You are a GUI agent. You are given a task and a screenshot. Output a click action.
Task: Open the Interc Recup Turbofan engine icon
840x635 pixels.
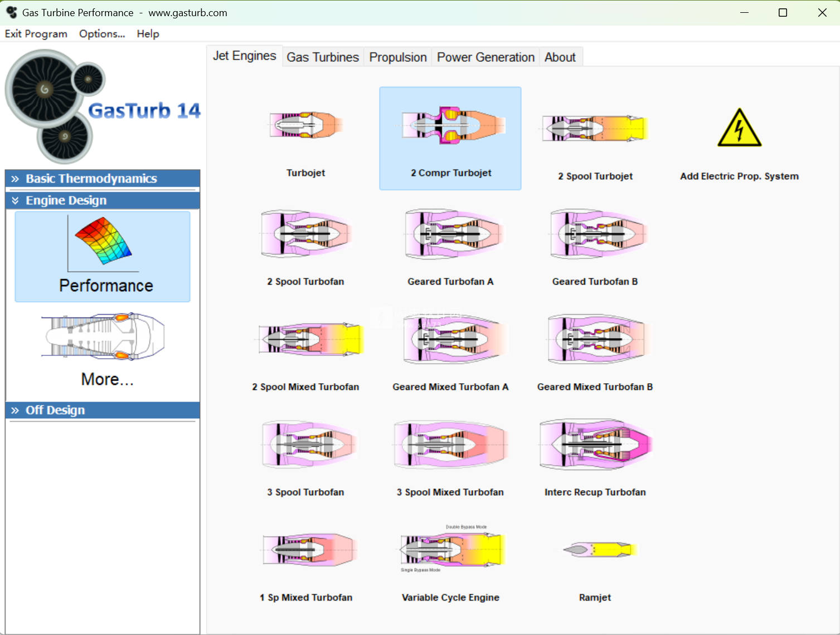pos(595,444)
